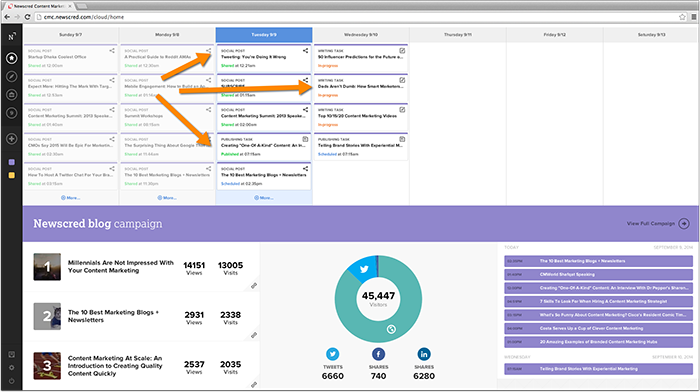Share the Tweeting: You're Doing It Wrong post

point(305,50)
